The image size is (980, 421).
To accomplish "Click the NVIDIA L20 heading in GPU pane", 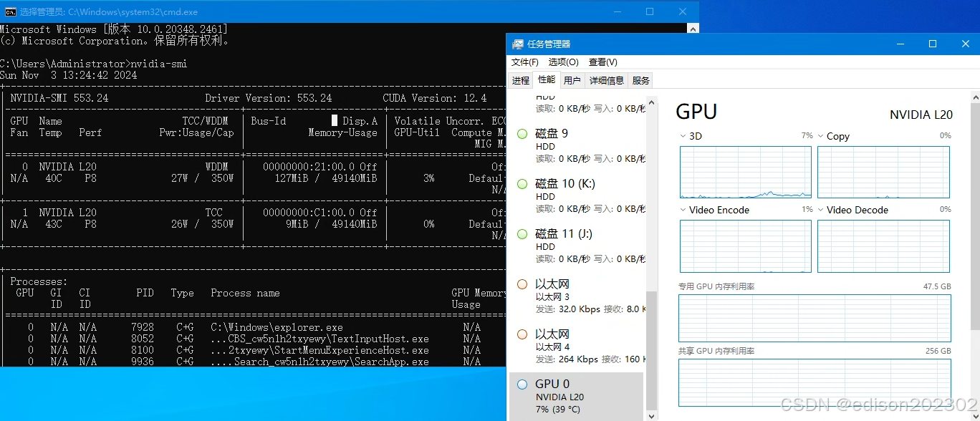I will pos(921,115).
